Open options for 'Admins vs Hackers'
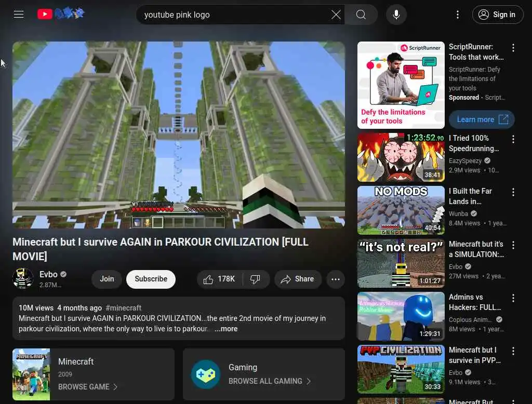This screenshot has width=532, height=404. click(513, 298)
